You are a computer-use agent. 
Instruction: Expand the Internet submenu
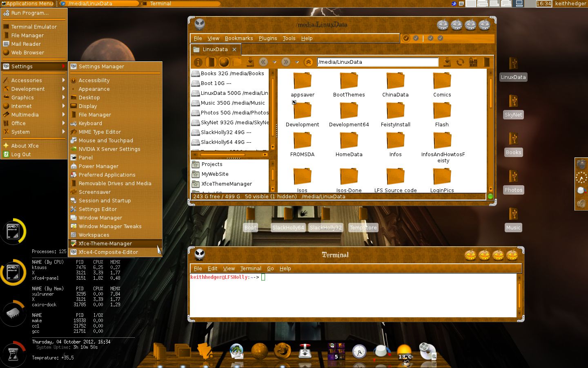click(x=34, y=106)
